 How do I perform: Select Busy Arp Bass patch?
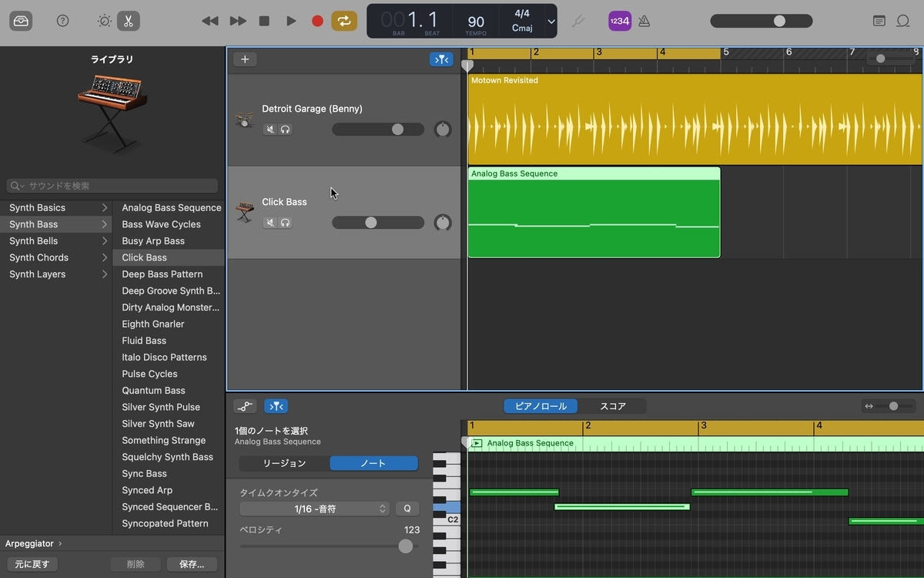(x=153, y=241)
